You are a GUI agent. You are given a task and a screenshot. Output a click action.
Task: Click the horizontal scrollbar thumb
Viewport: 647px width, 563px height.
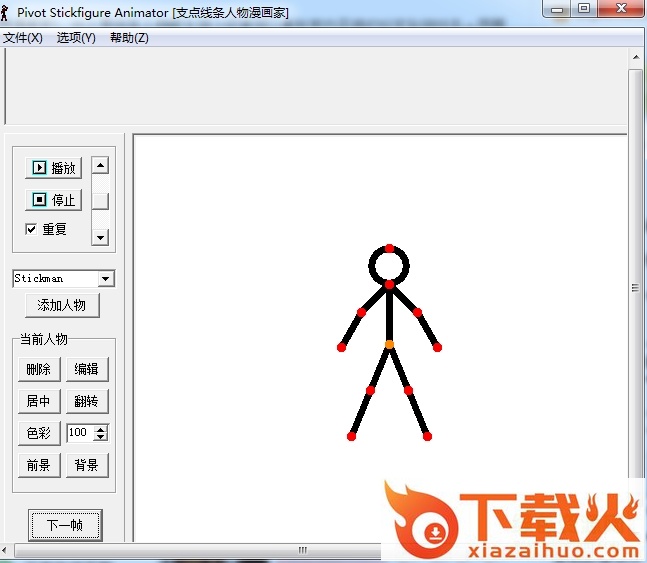(302, 550)
